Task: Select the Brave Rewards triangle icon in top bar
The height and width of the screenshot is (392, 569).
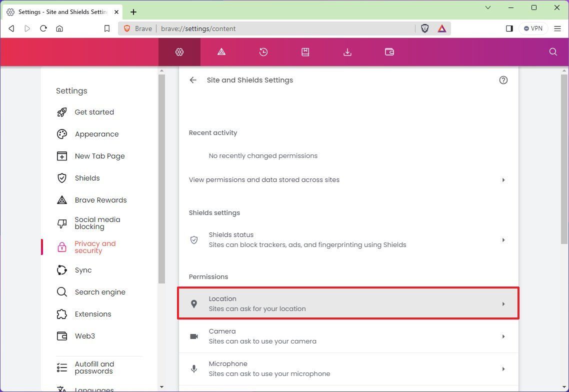Action: point(221,51)
